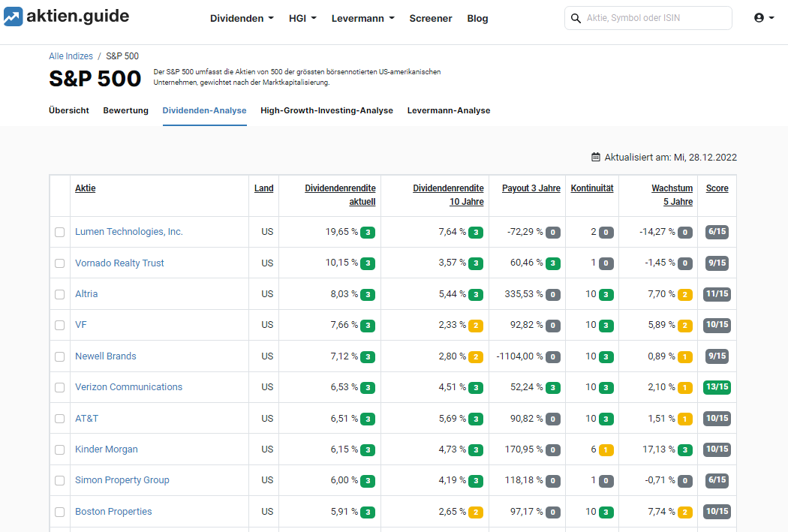Image resolution: width=788 pixels, height=532 pixels.
Task: Open the Levermann dropdown menu
Action: 362,18
